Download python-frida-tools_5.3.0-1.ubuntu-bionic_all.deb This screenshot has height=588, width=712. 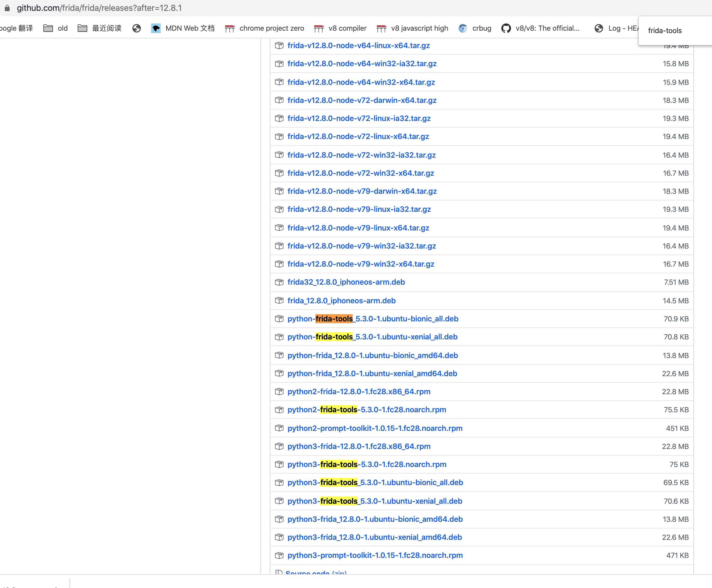[x=373, y=319]
